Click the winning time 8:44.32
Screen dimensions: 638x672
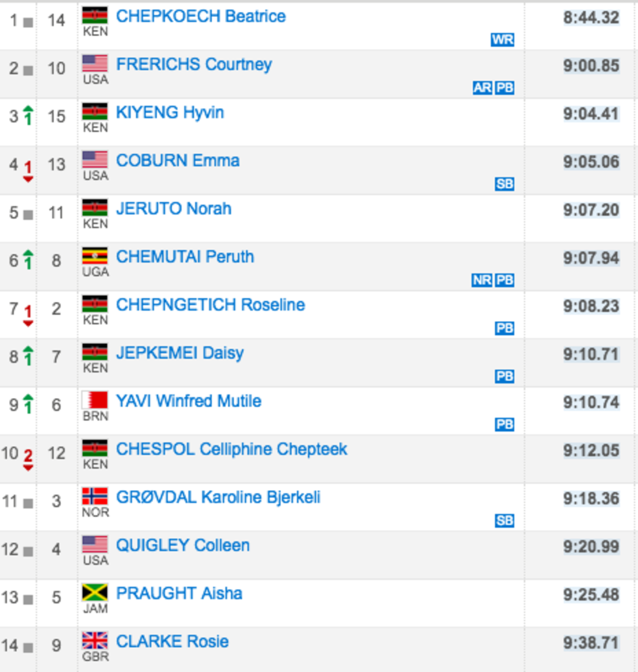(x=591, y=17)
